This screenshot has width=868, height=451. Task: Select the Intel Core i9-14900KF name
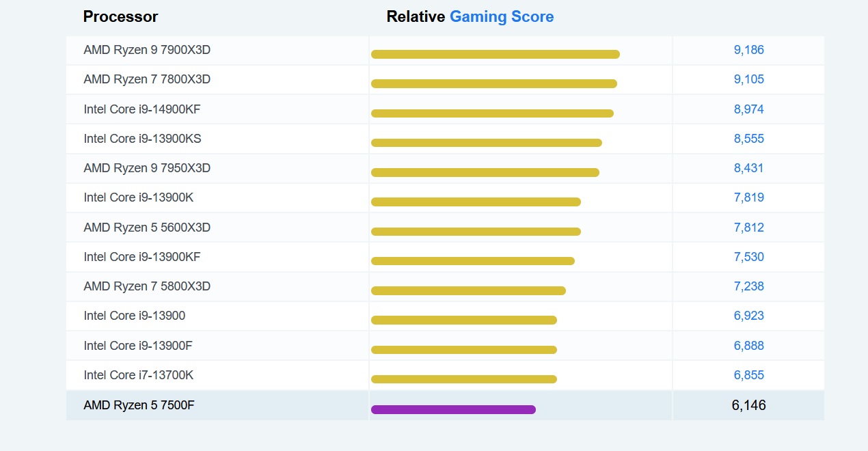point(142,109)
